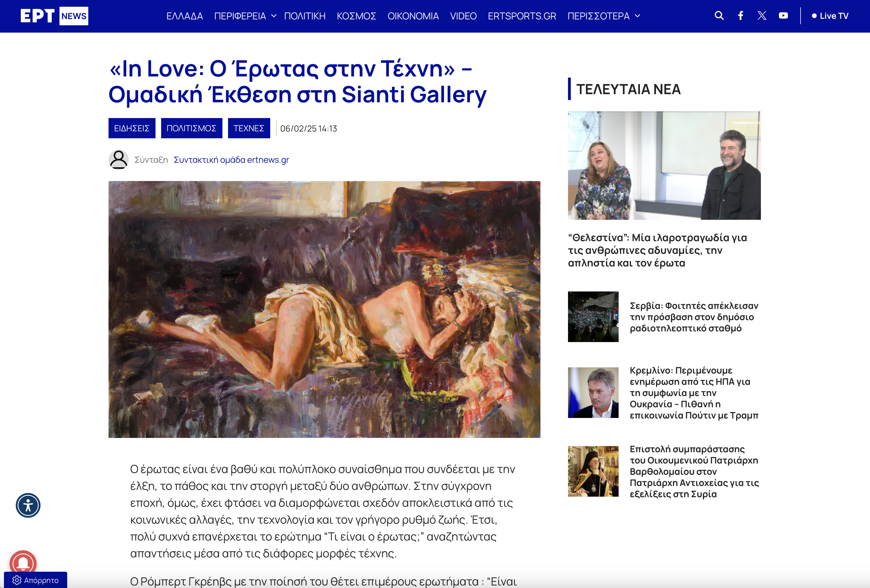Open the X (Twitter) icon
Screen dimensions: 870x588
(x=762, y=16)
